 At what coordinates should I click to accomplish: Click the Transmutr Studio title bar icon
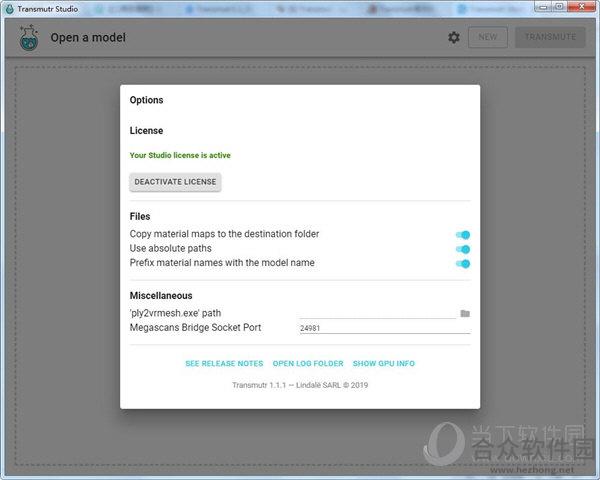(x=10, y=8)
